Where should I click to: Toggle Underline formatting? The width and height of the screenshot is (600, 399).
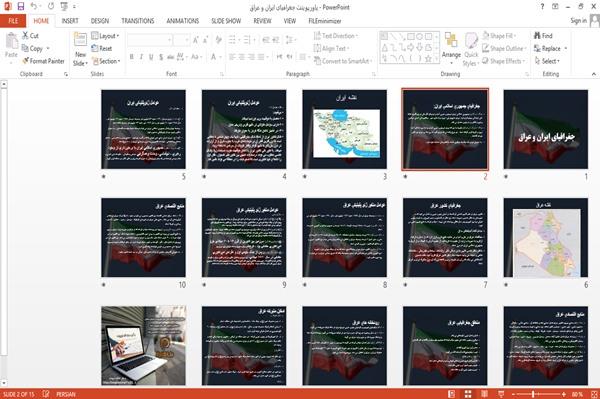(151, 57)
